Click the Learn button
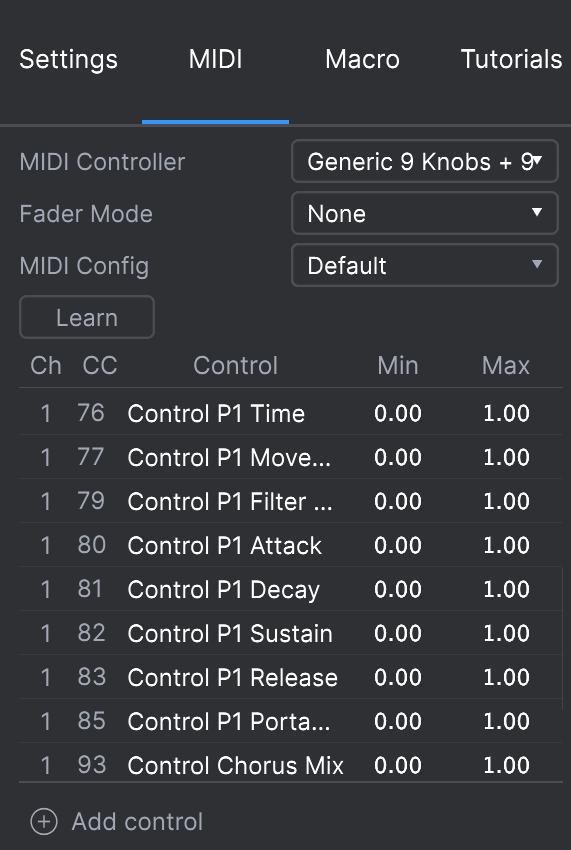Image resolution: width=571 pixels, height=850 pixels. tap(87, 317)
